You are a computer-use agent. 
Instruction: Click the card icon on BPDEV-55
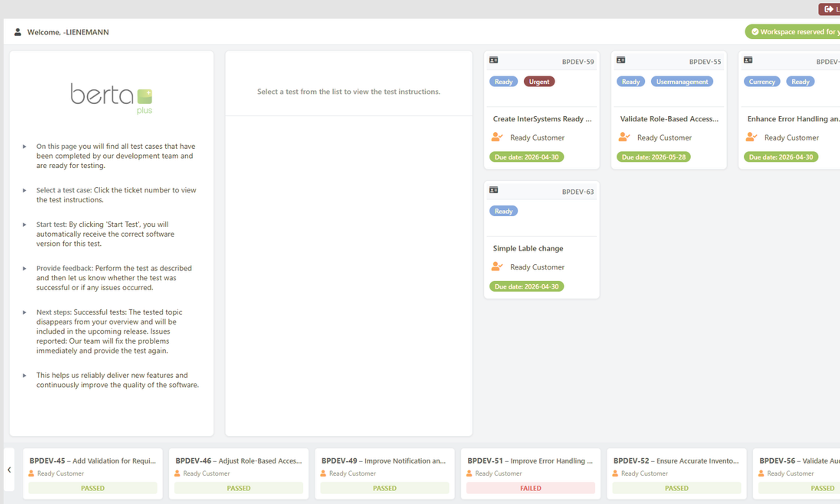(621, 60)
